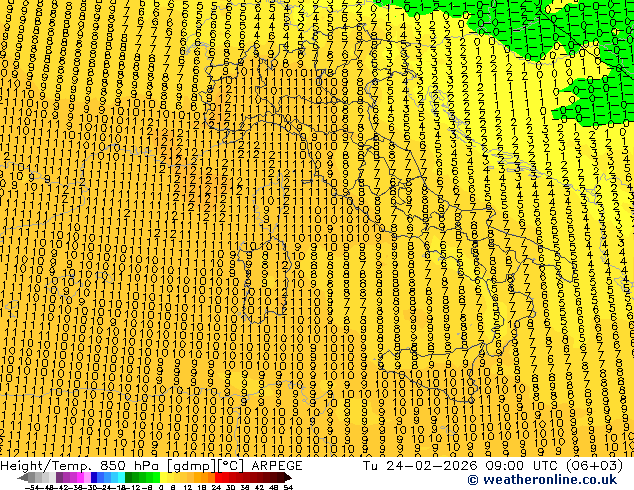The width and height of the screenshot is (634, 490).
Task: Click the grey left arrow end of legend
Action: tap(23, 477)
